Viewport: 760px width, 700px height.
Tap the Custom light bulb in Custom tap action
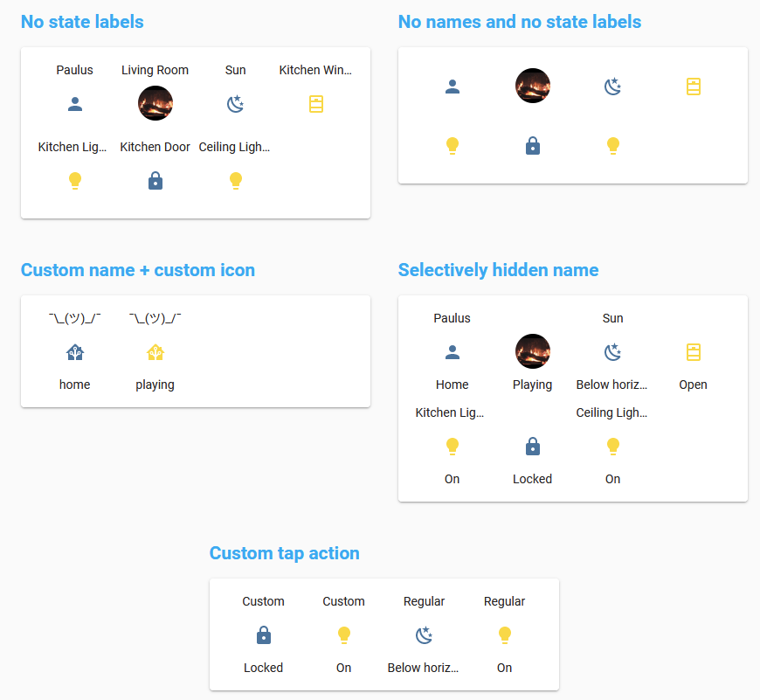click(344, 635)
